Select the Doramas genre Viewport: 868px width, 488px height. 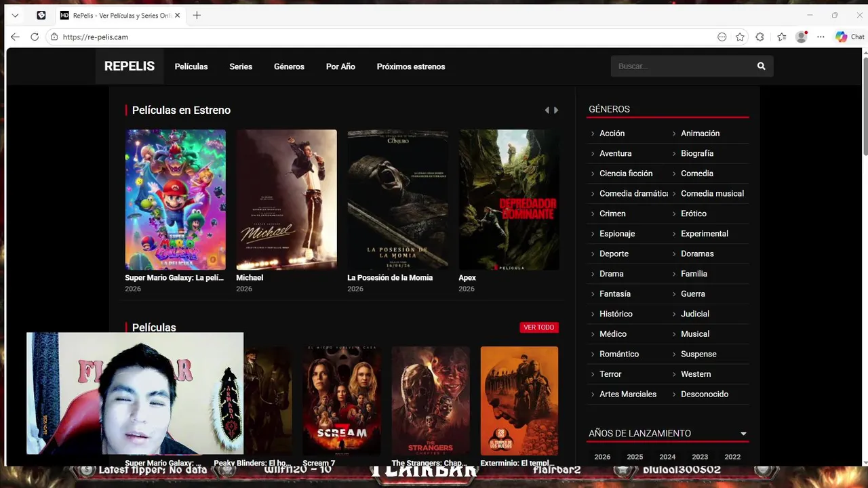[x=697, y=253]
